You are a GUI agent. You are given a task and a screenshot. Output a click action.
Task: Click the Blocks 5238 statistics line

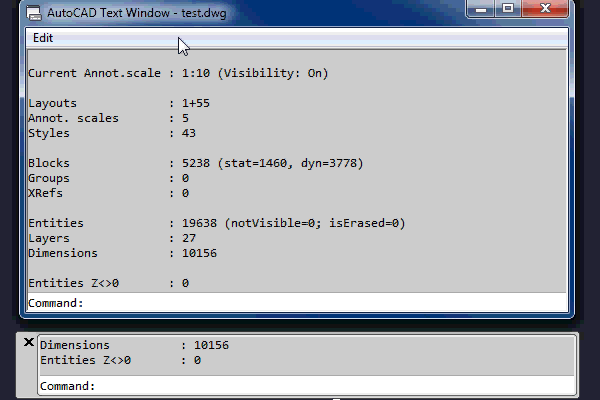pos(195,163)
